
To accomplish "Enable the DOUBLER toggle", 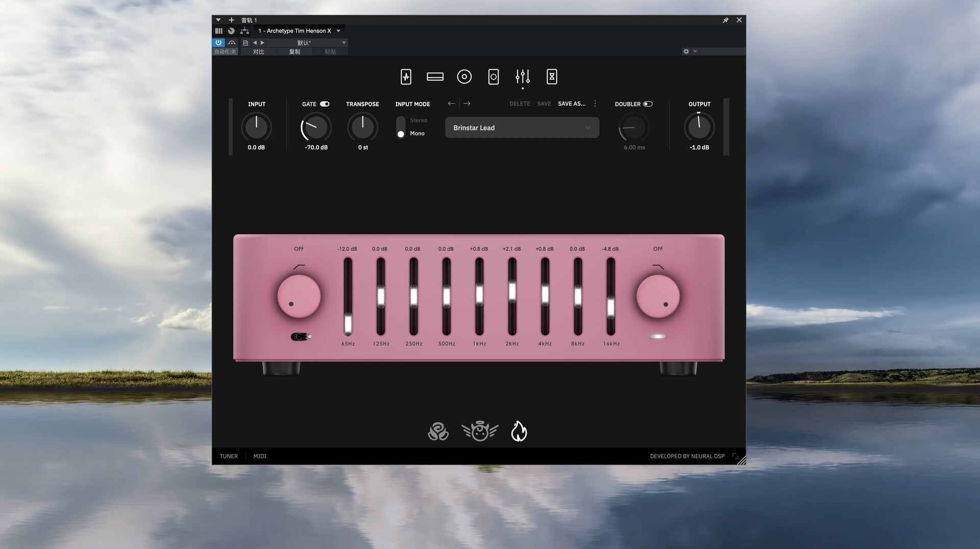I will pos(648,104).
